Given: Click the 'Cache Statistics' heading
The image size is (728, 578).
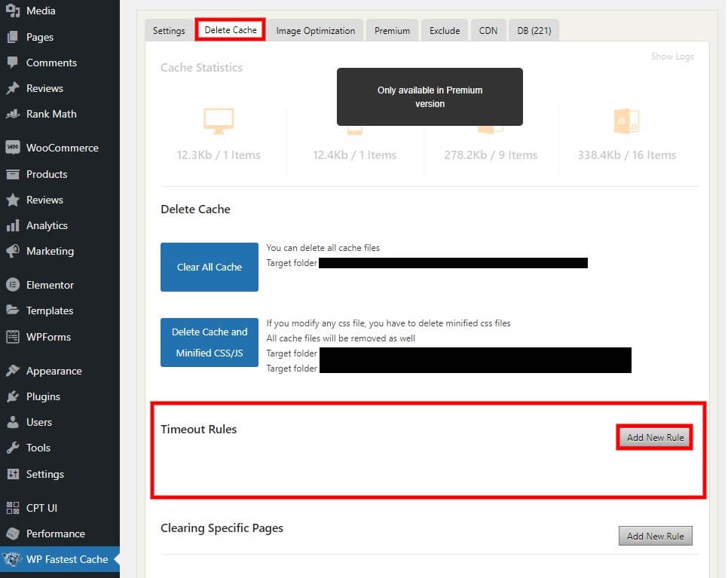Looking at the screenshot, I should [x=201, y=68].
